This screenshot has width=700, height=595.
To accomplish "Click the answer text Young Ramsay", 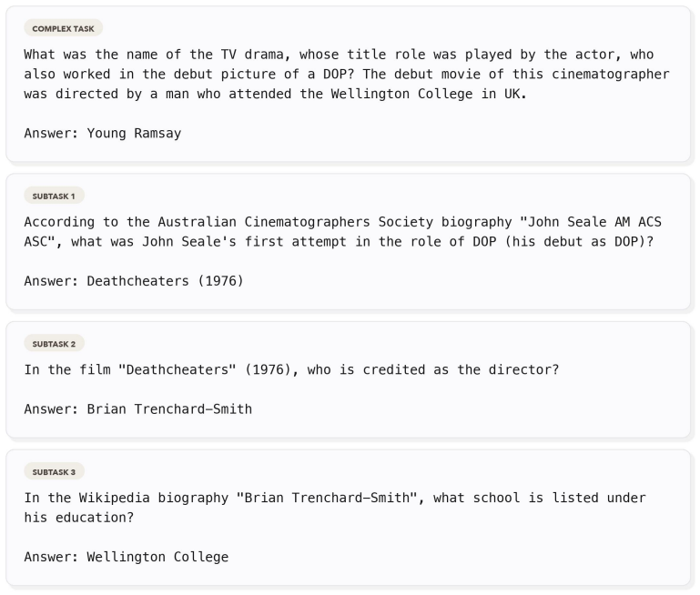I will 134,134.
